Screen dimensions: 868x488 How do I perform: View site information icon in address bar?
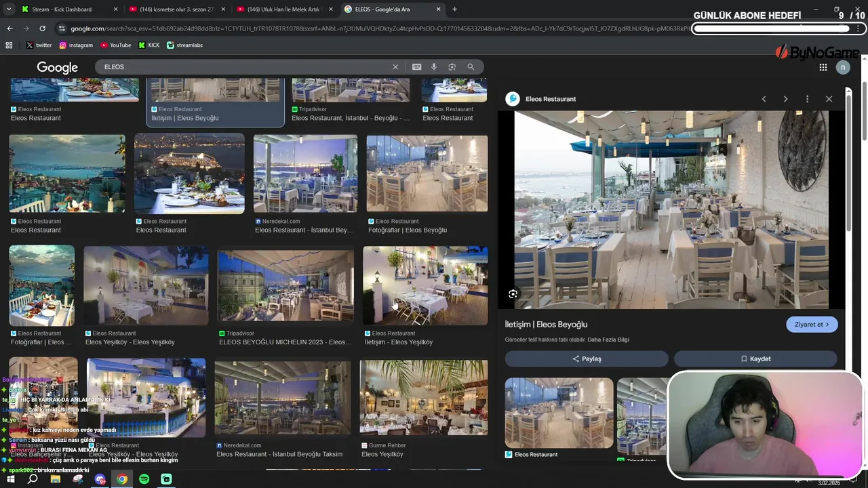click(x=62, y=28)
